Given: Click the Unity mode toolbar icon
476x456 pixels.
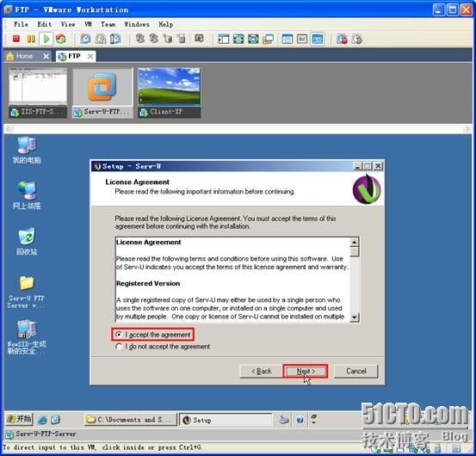Looking at the screenshot, I should click(x=268, y=39).
